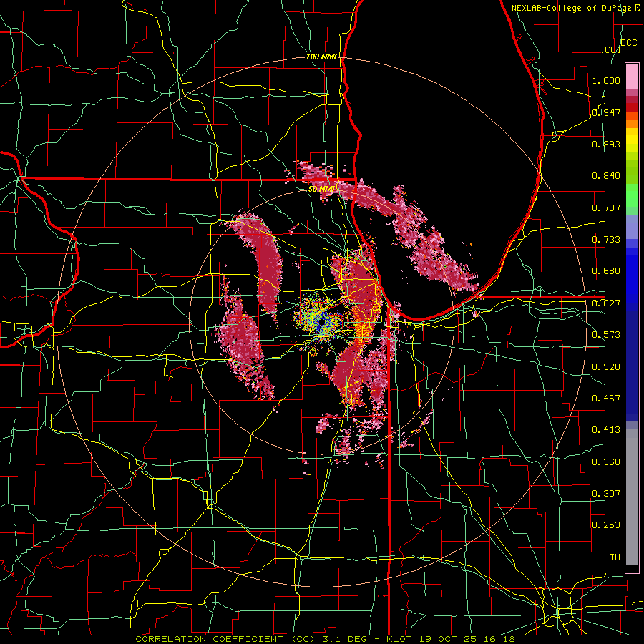The height and width of the screenshot is (644, 644).
Task: Select the 0.360 scale value
Action: pos(606,462)
